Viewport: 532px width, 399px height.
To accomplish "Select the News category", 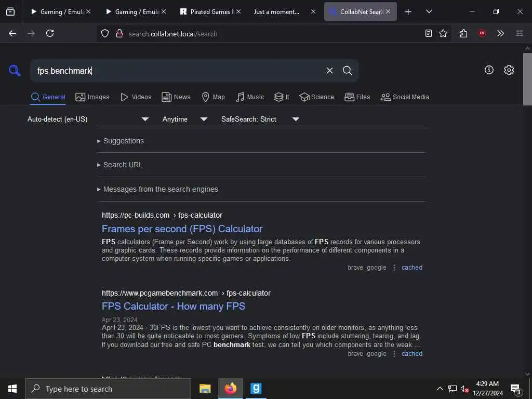I will [176, 97].
